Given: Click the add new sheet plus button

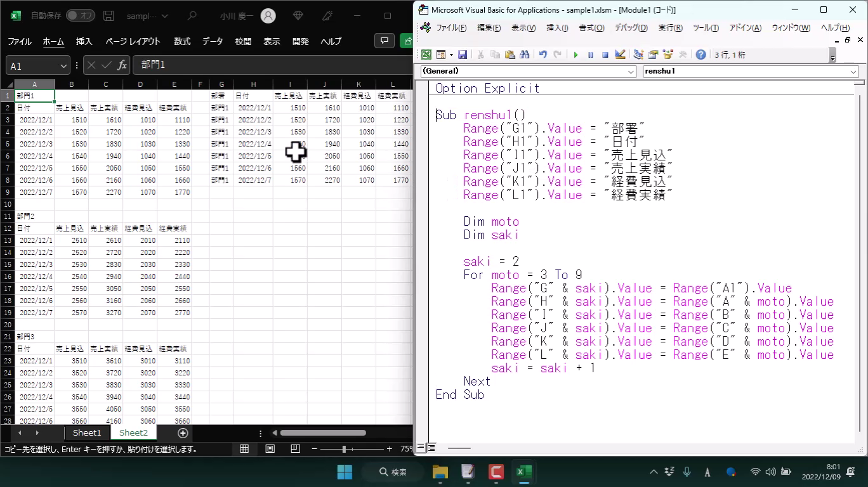Looking at the screenshot, I should (183, 433).
